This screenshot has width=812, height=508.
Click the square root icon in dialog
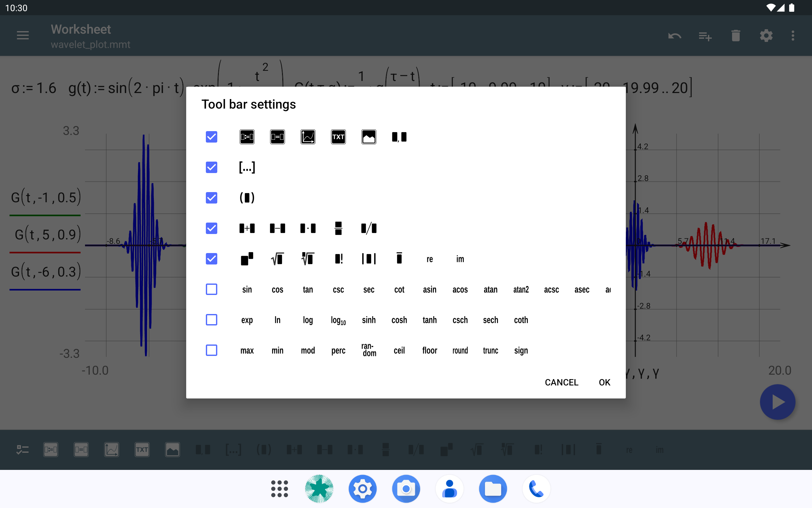(278, 259)
